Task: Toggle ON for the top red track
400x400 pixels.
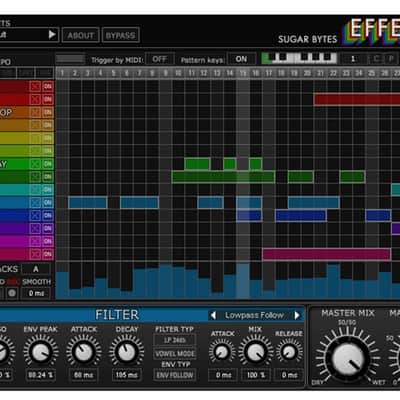Action: pos(48,87)
